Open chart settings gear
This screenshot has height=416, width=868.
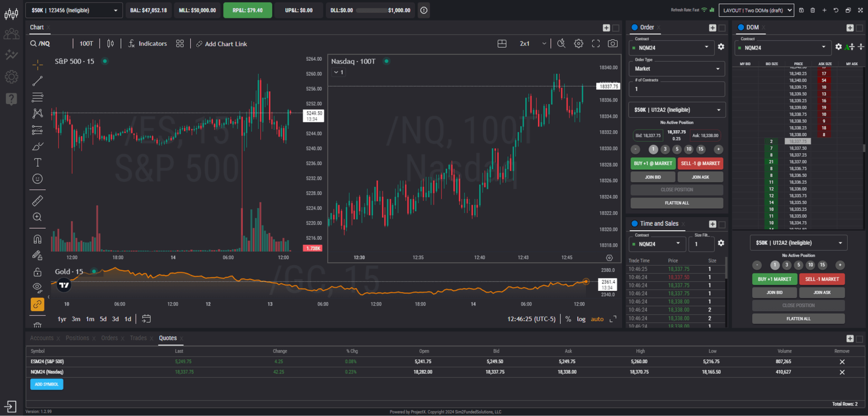[x=578, y=44]
